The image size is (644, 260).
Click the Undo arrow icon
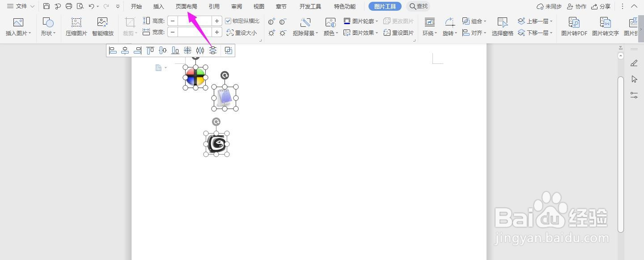tap(91, 6)
